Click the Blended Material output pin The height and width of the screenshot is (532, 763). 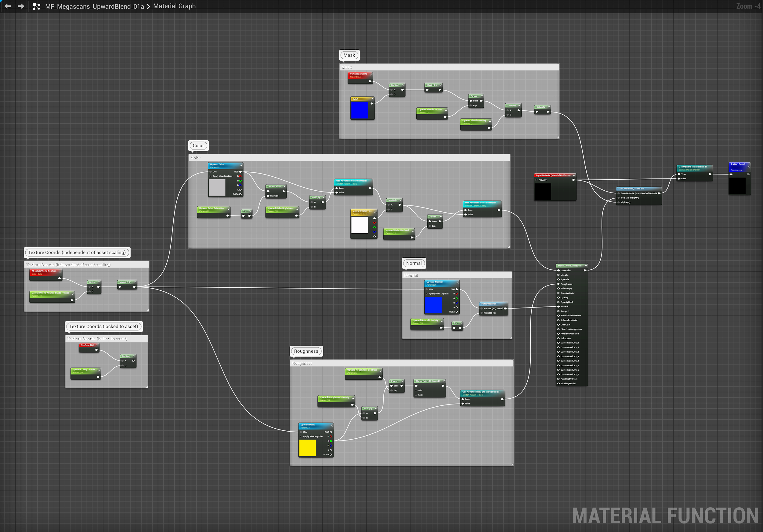point(659,193)
